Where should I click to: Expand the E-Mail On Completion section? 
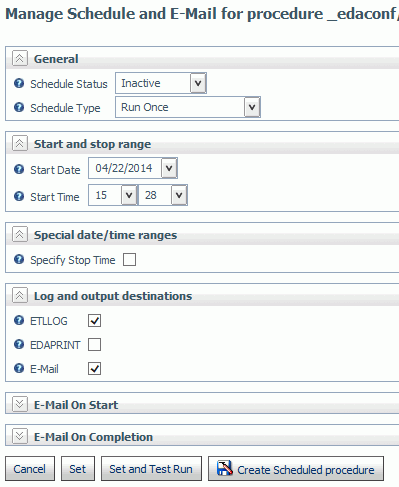[20, 436]
